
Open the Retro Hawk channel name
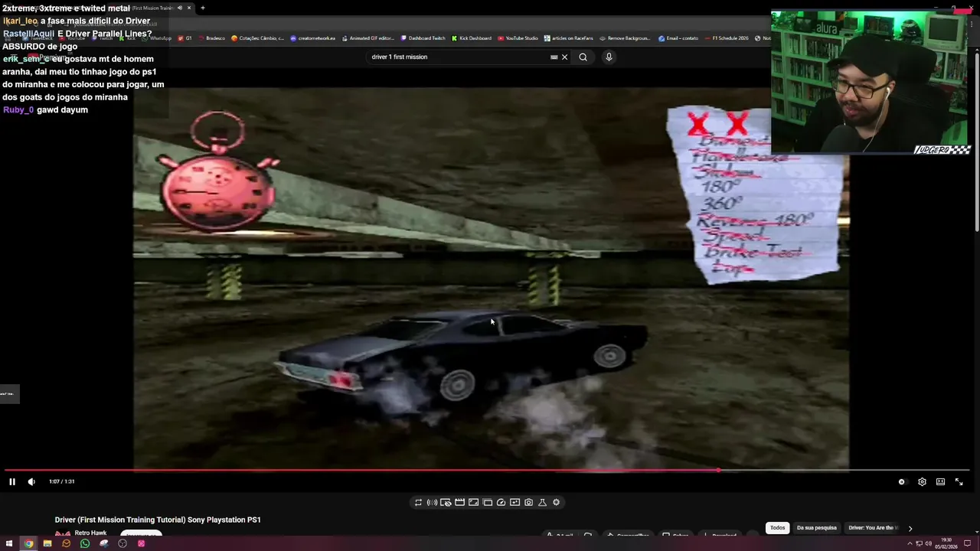(x=90, y=533)
